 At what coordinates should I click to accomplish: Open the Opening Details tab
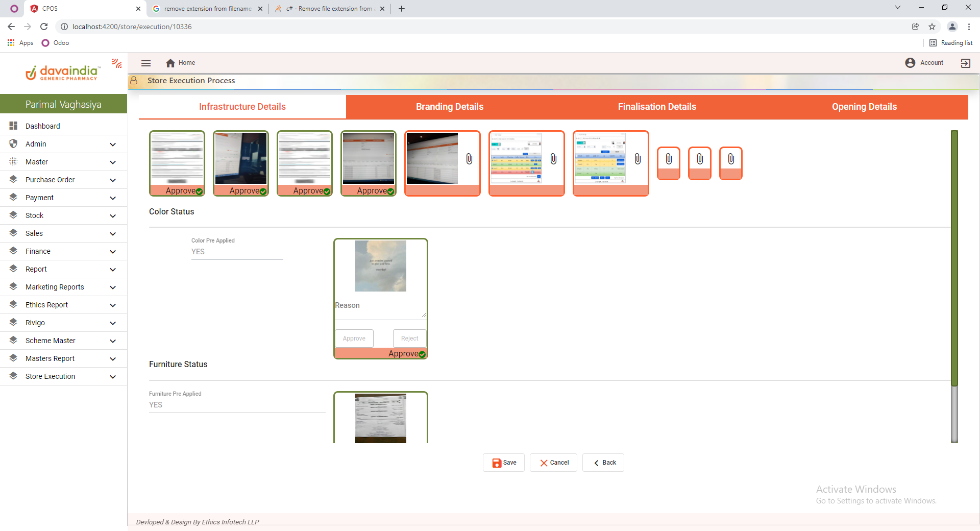tap(864, 107)
